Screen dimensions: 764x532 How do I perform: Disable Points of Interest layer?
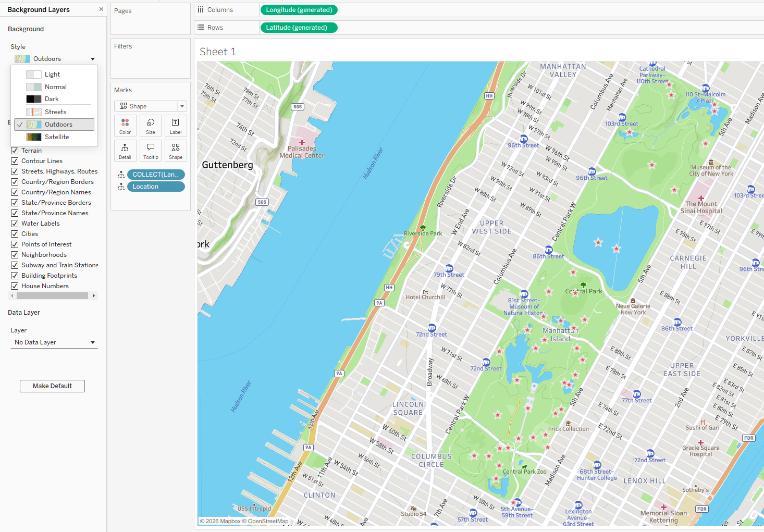tap(15, 244)
